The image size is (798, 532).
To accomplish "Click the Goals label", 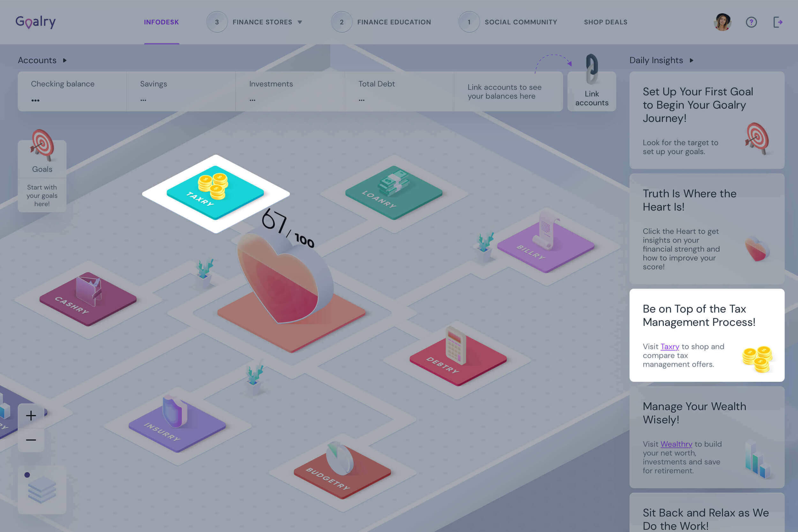I will click(x=42, y=169).
